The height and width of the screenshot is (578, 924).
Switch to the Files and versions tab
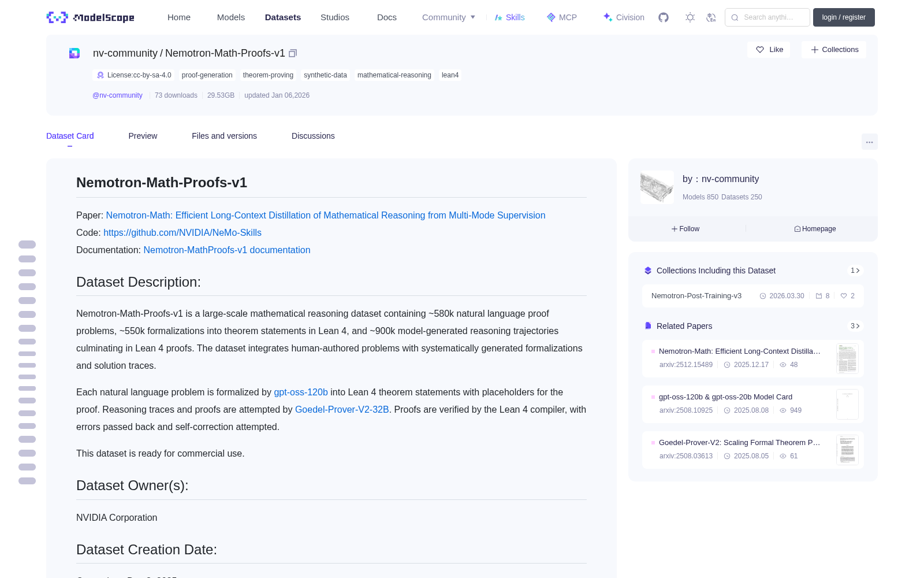[x=224, y=136]
